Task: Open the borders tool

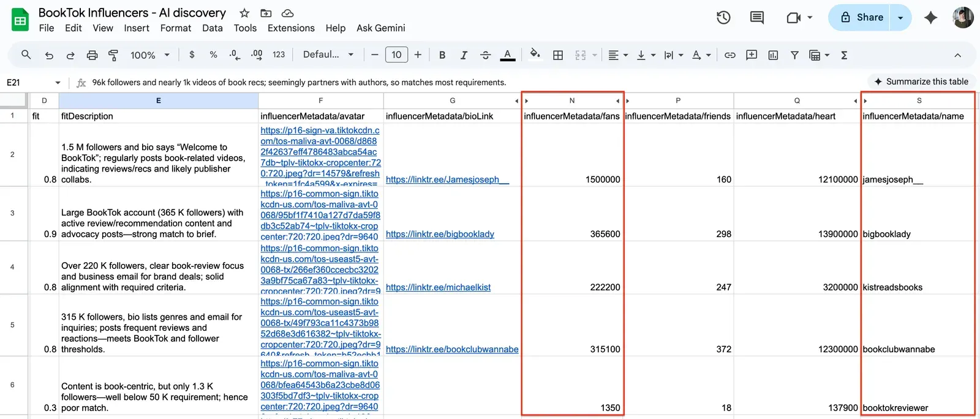Action: (x=558, y=55)
